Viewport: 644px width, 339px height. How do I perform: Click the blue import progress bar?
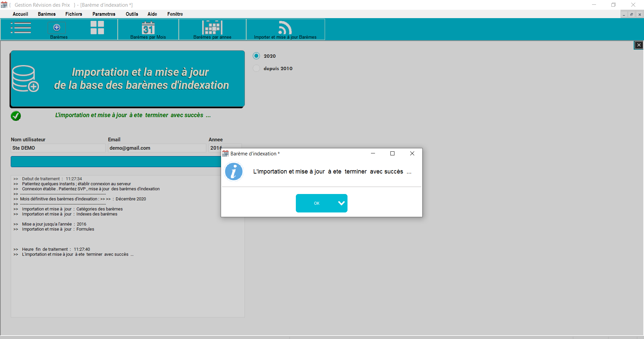click(x=115, y=161)
